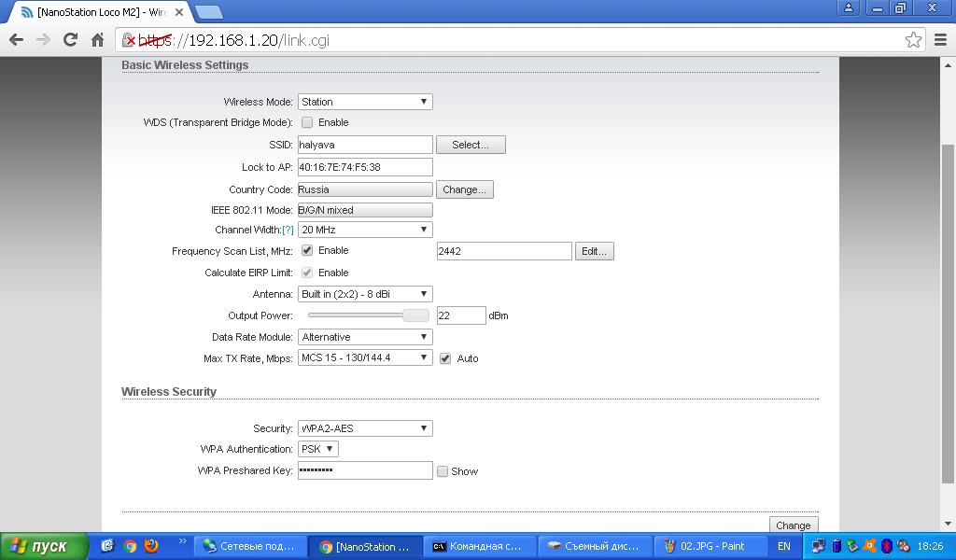
Task: Go back to the previous page
Action: (17, 40)
